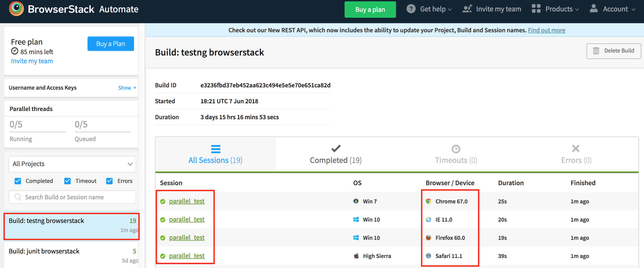Viewport: 644px width, 268px height.
Task: Open parallel_test session for Firefox 60.0
Action: click(187, 238)
